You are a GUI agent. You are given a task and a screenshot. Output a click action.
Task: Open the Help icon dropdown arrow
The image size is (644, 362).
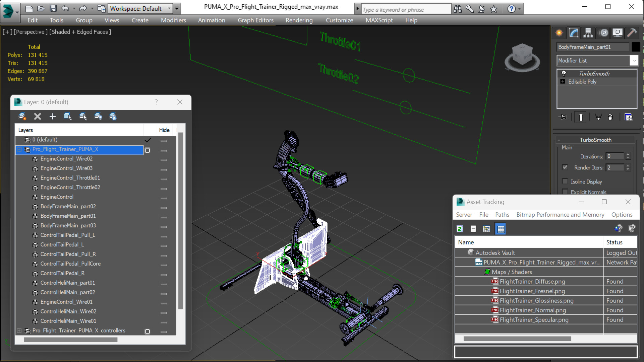click(x=519, y=9)
